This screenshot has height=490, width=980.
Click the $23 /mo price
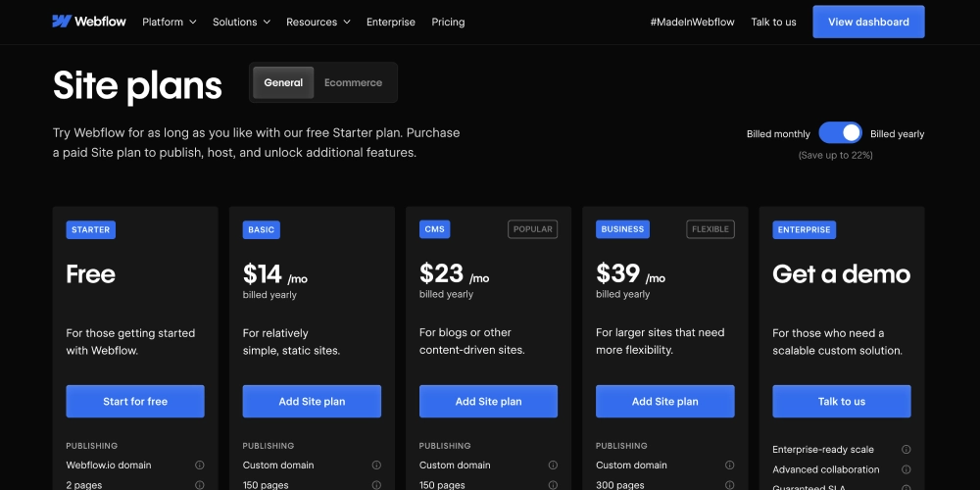pyautogui.click(x=455, y=274)
